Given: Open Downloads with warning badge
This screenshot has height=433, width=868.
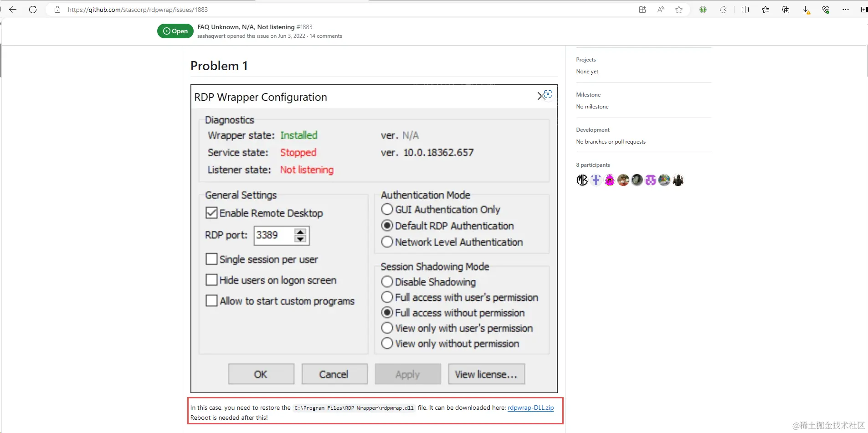Looking at the screenshot, I should click(806, 10).
